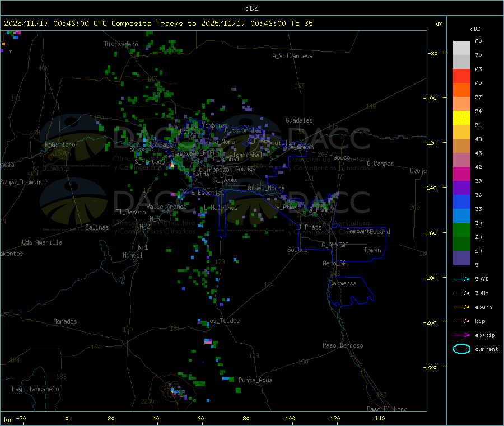Click the 80 dBZ light gray swatch
This screenshot has width=504, height=426.
pyautogui.click(x=461, y=48)
